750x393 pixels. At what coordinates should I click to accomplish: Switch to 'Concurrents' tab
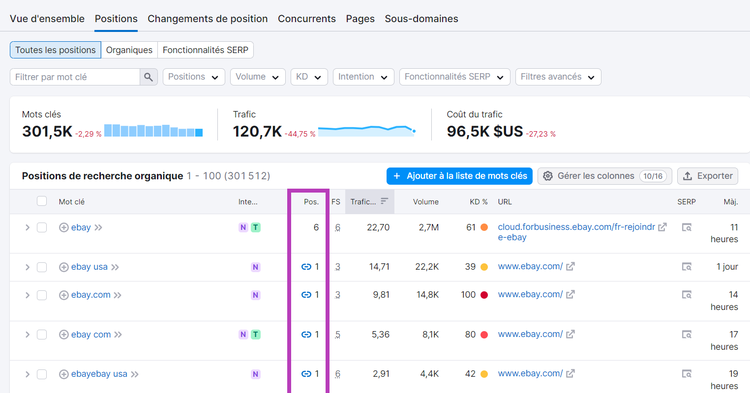307,19
